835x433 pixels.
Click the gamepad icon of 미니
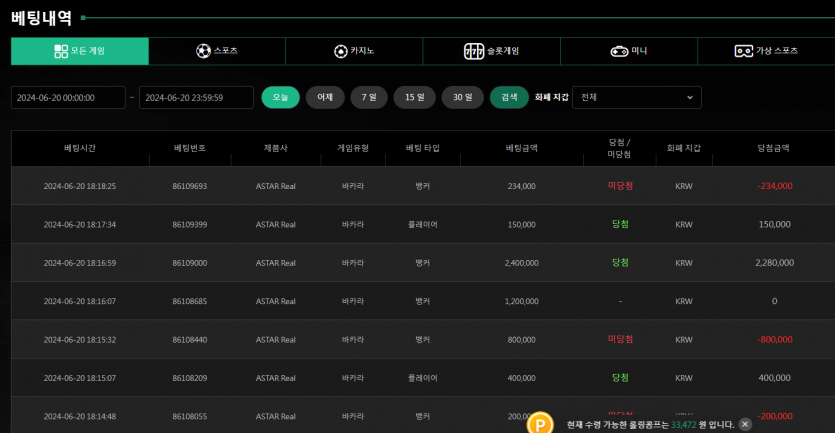tap(619, 51)
